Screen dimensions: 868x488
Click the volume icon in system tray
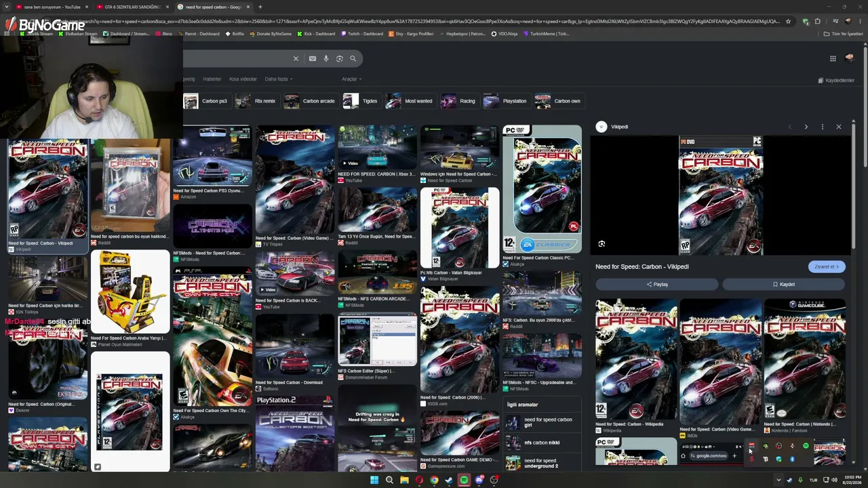tap(835, 480)
